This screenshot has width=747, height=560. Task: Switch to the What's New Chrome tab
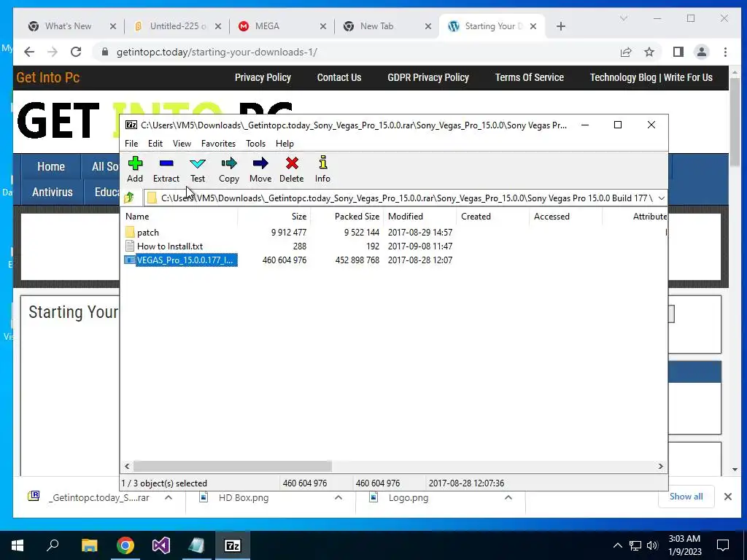69,26
